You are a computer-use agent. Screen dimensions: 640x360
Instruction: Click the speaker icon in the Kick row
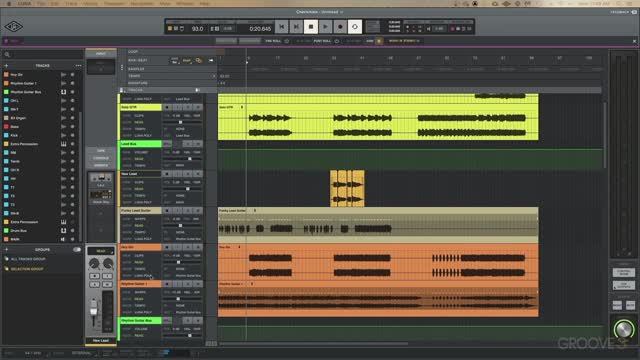63,135
